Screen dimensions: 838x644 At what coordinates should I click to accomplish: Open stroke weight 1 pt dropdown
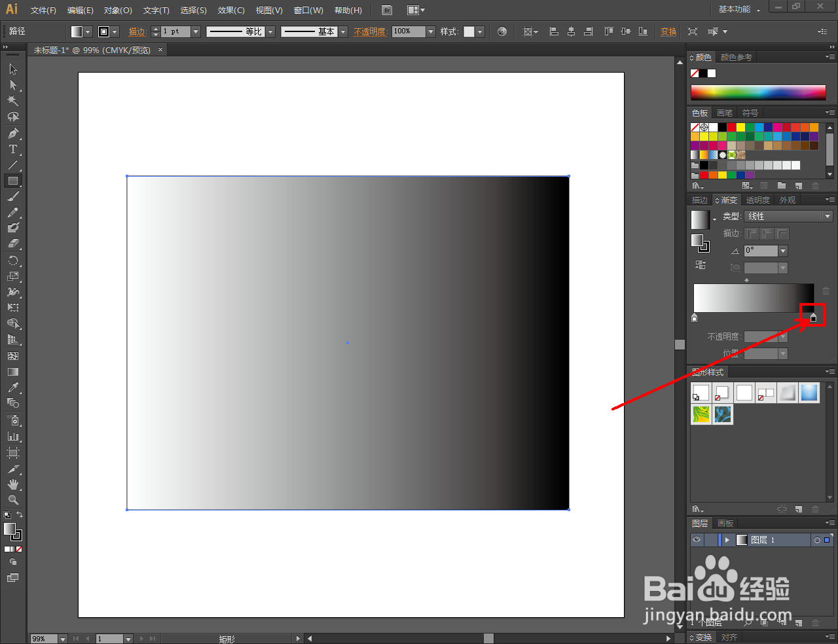click(196, 31)
